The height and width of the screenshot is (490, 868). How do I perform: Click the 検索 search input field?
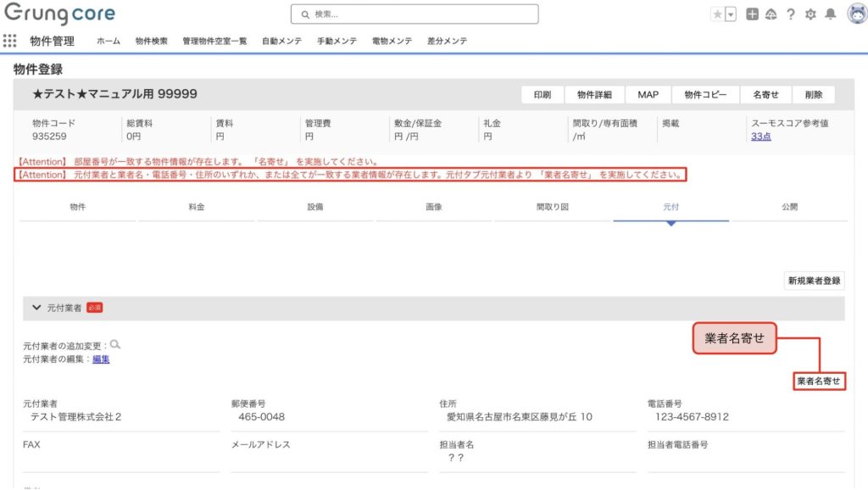pyautogui.click(x=415, y=14)
